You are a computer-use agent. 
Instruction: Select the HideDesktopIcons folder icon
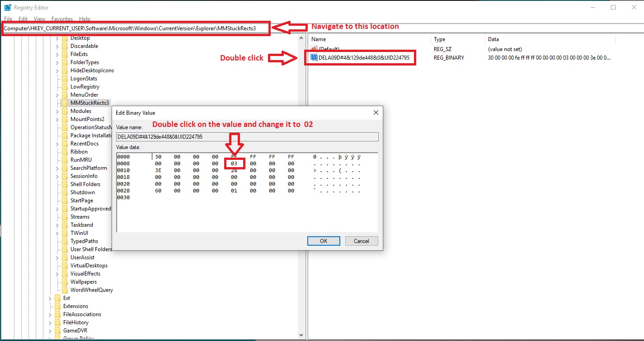pos(65,70)
